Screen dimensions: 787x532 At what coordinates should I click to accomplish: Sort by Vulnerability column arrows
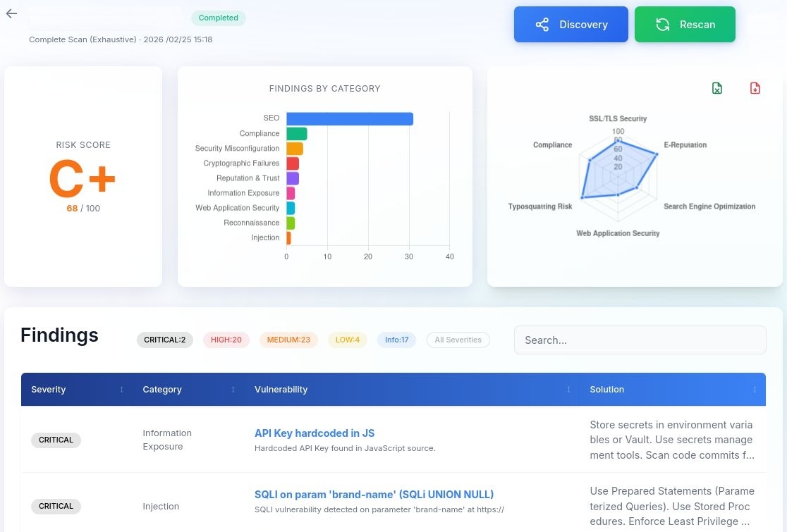[x=568, y=390]
